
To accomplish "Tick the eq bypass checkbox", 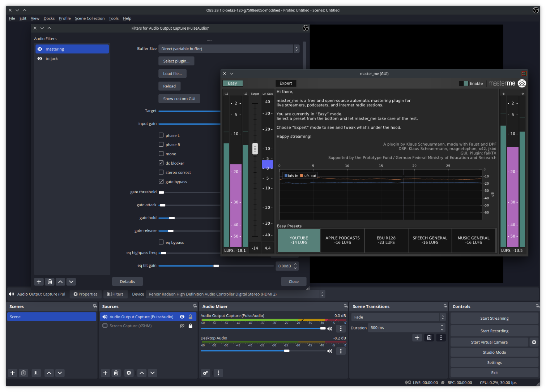I will point(161,242).
